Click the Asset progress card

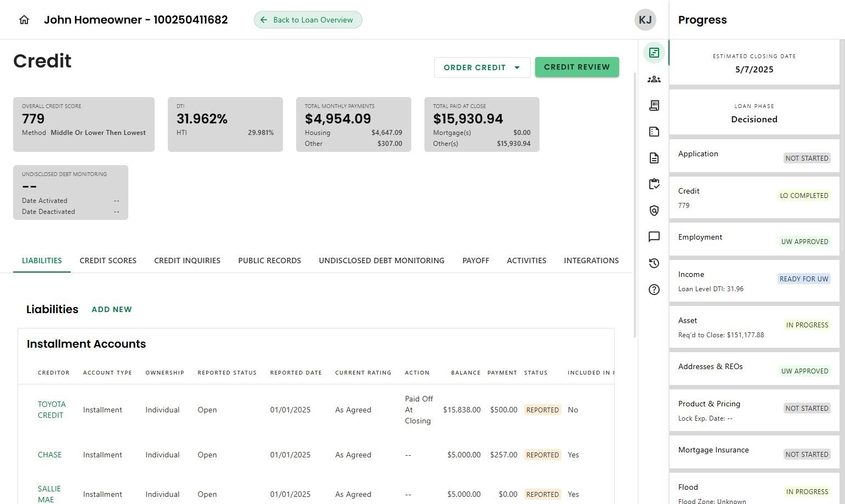coord(754,327)
